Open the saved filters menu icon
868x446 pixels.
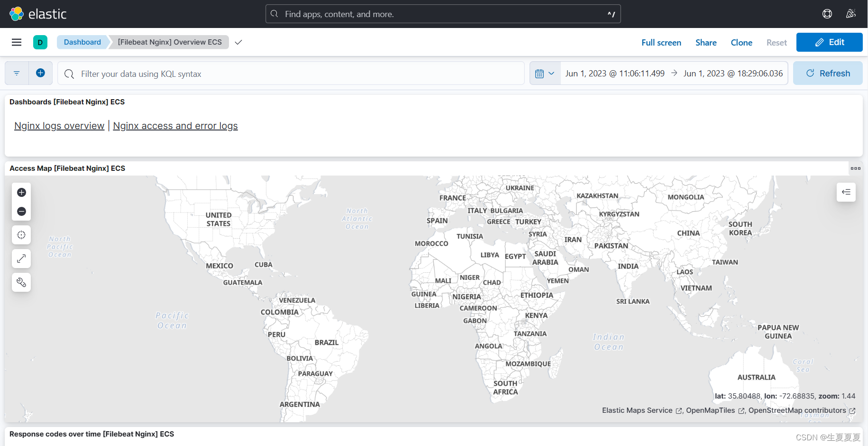click(17, 73)
